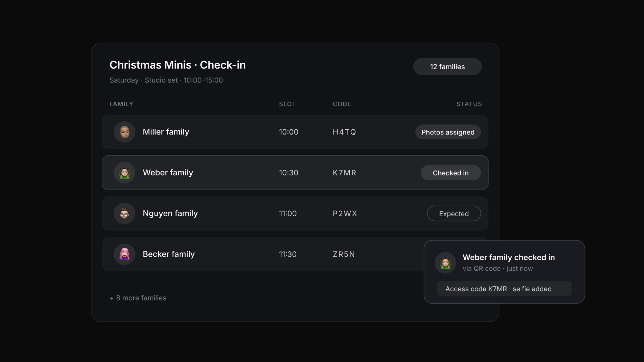
Task: Sort by the SLOT column header
Action: 287,104
